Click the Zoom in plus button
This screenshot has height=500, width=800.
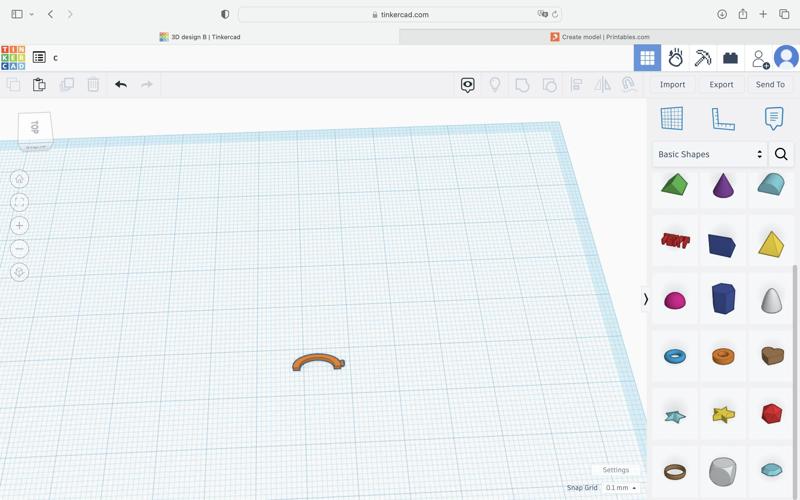pyautogui.click(x=19, y=226)
